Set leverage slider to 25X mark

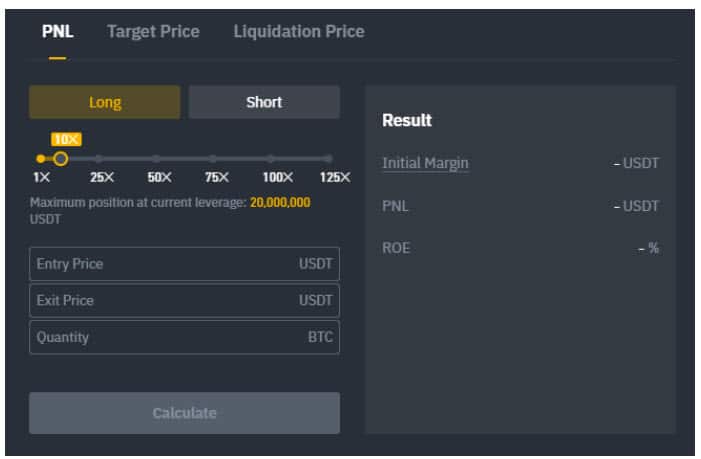click(x=99, y=158)
